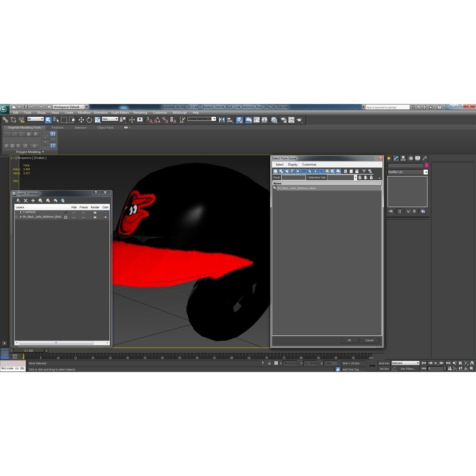Toggle the Auto Key button

tap(384, 363)
